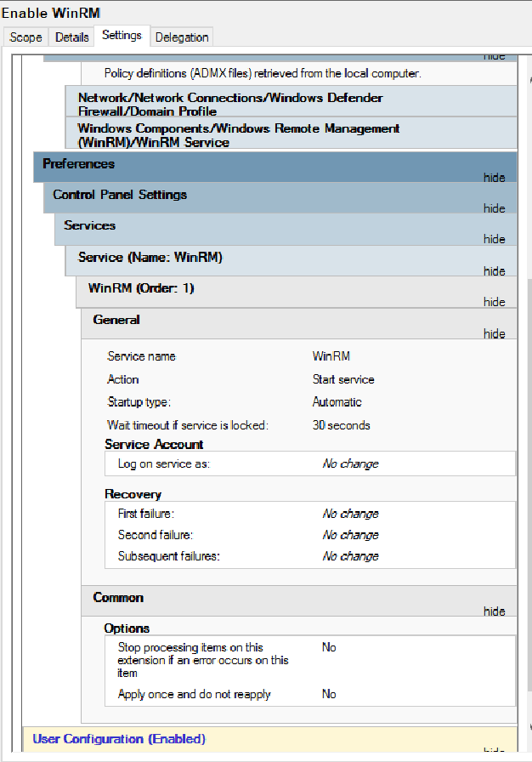Viewport: 532px width, 762px height.
Task: Click the Action label
Action: point(123,379)
